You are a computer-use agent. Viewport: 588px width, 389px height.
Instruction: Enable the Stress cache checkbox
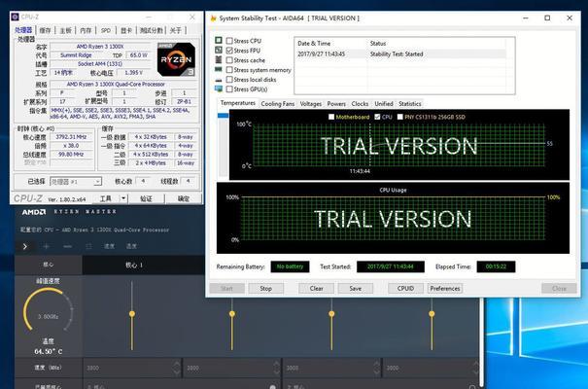pos(229,60)
